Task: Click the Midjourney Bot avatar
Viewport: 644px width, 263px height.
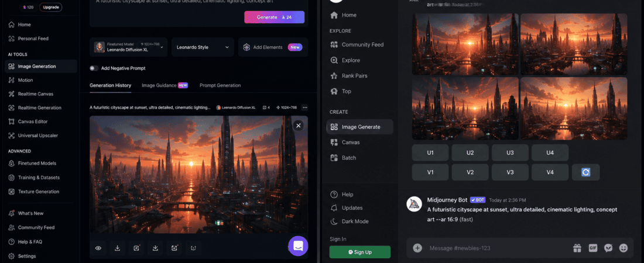Action: click(x=415, y=204)
